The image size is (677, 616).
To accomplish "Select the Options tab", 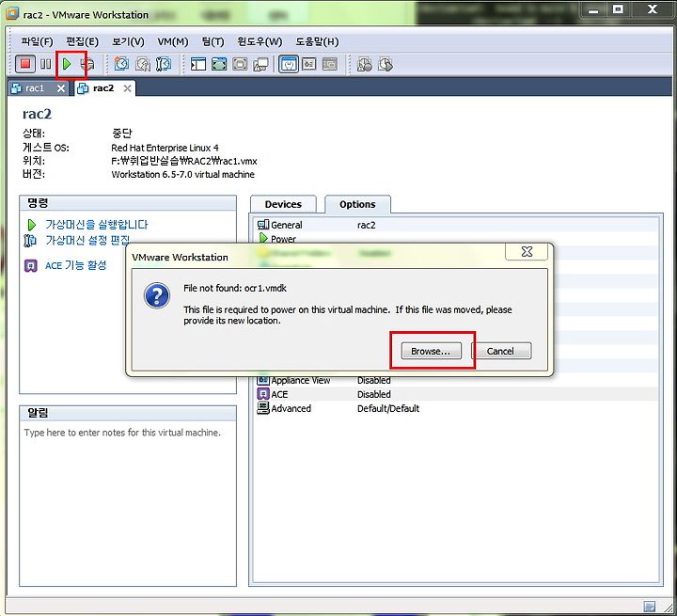I will point(357,204).
